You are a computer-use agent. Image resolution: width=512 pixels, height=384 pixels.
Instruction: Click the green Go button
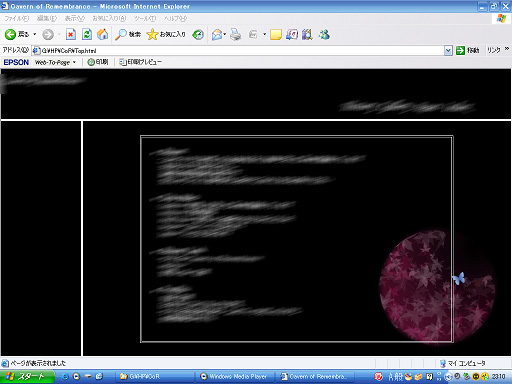point(468,50)
